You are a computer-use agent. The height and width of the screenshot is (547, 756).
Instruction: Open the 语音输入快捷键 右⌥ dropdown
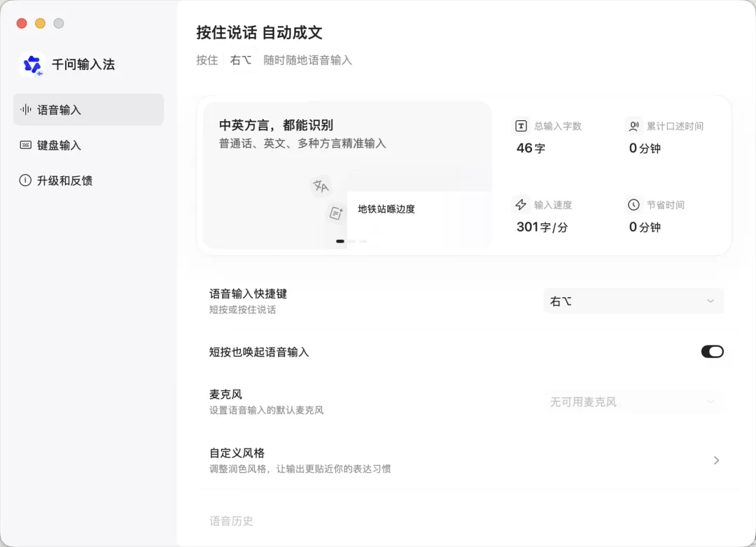coord(633,301)
